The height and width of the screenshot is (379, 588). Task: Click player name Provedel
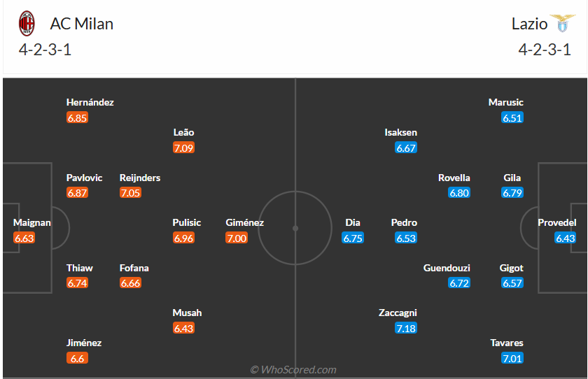(x=557, y=222)
